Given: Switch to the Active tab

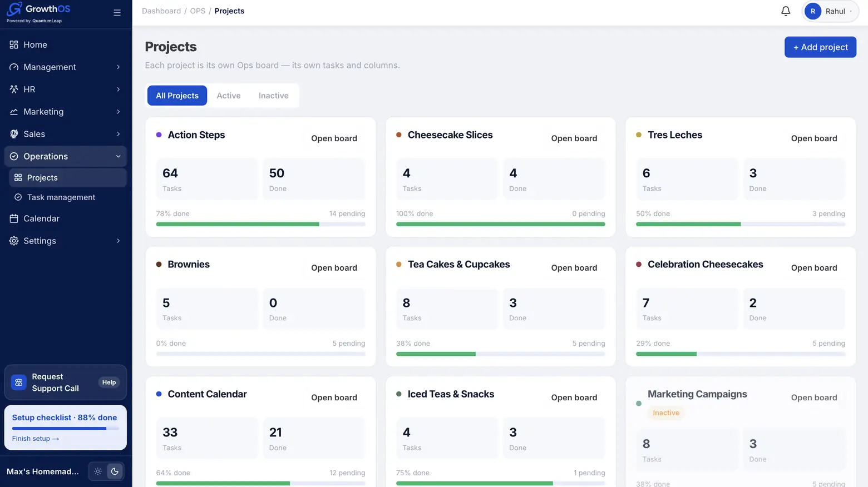Looking at the screenshot, I should click(x=229, y=96).
